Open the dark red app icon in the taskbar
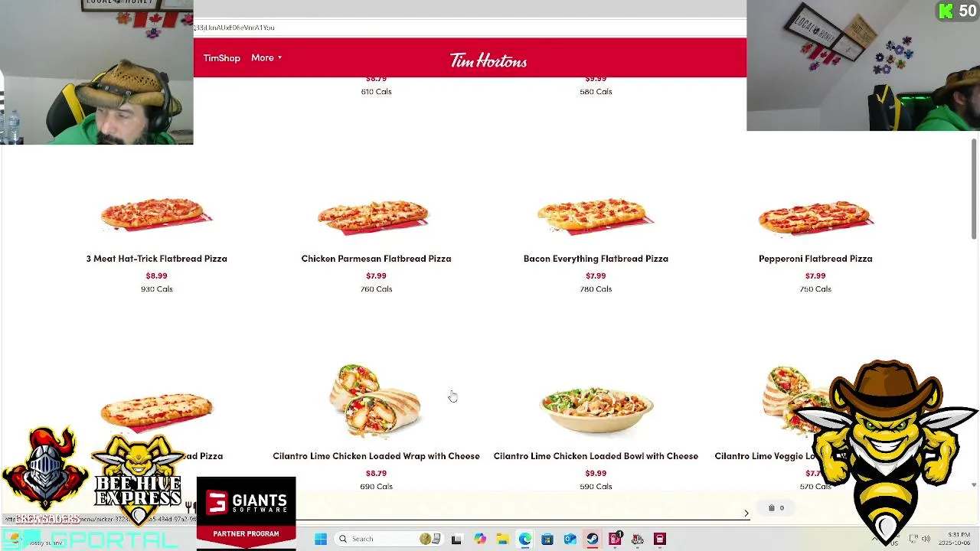This screenshot has height=551, width=980. pyautogui.click(x=659, y=539)
